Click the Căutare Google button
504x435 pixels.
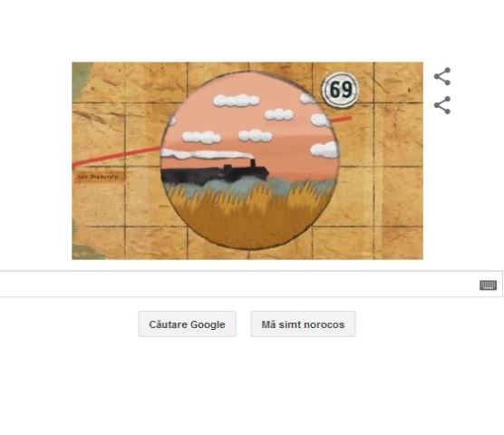click(x=188, y=324)
